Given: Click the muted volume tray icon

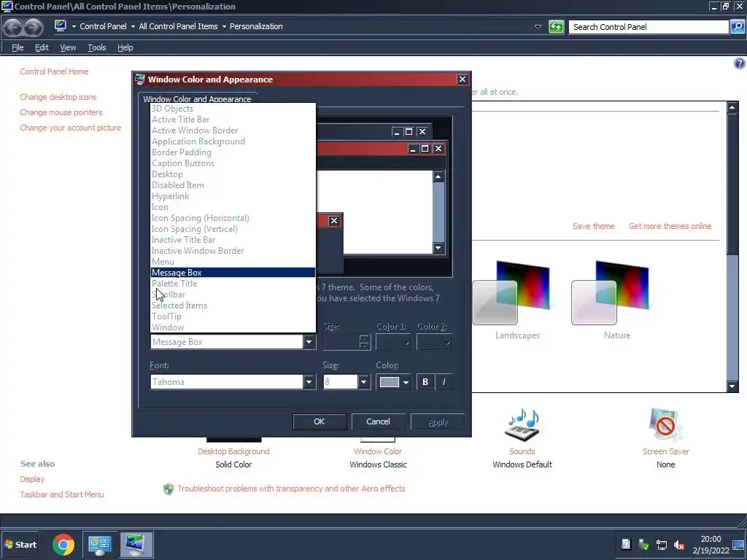Looking at the screenshot, I should click(x=679, y=545).
